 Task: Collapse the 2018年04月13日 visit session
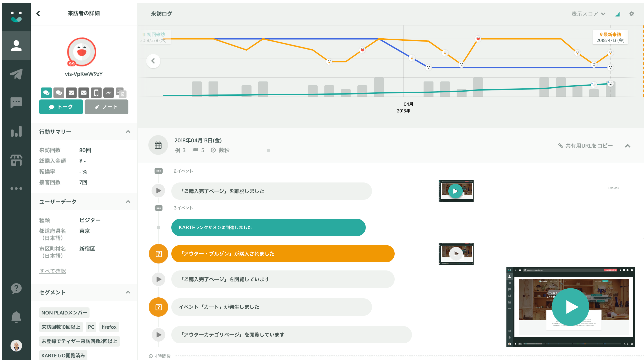(x=627, y=146)
